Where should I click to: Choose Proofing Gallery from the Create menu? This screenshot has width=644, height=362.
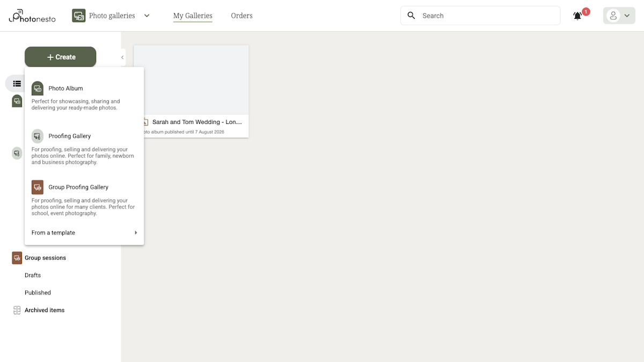click(84, 147)
